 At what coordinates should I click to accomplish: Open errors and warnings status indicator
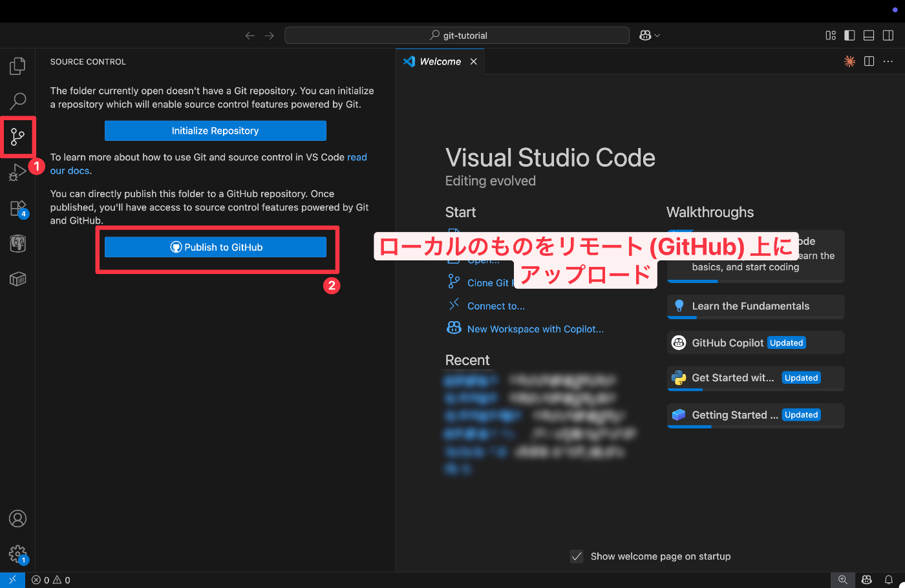pyautogui.click(x=51, y=580)
